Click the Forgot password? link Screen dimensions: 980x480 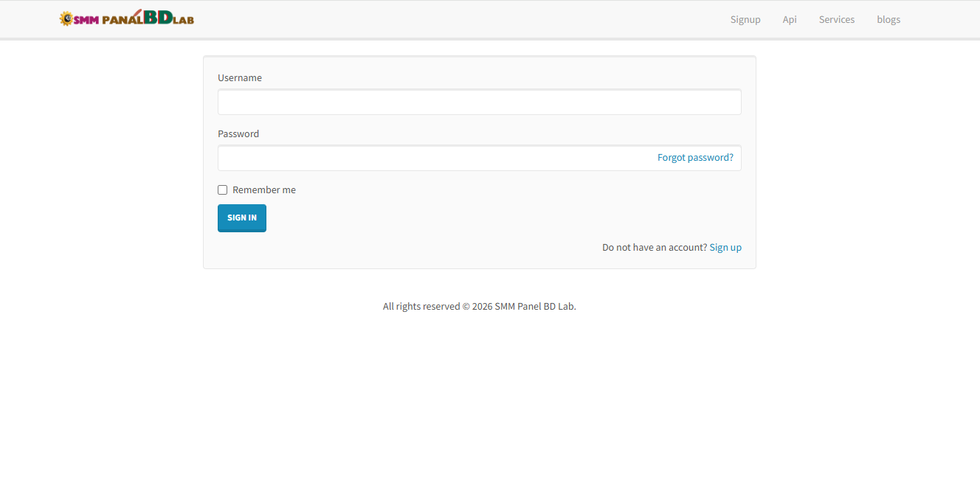[695, 158]
